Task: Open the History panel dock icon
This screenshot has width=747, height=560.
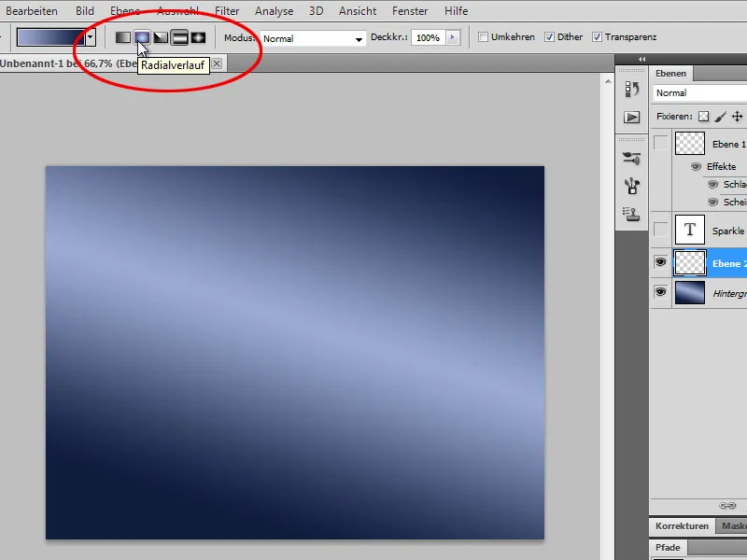Action: [x=632, y=89]
